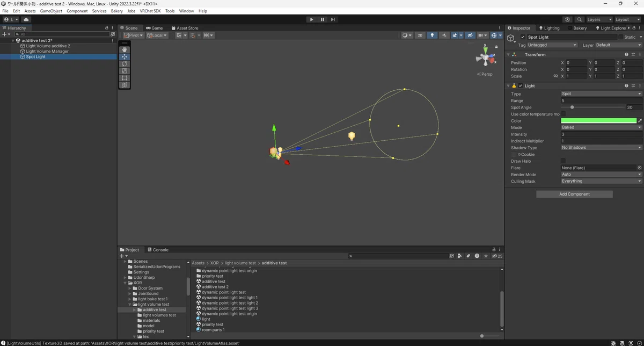Select the Transform tool
644x346 pixels.
pos(125,85)
